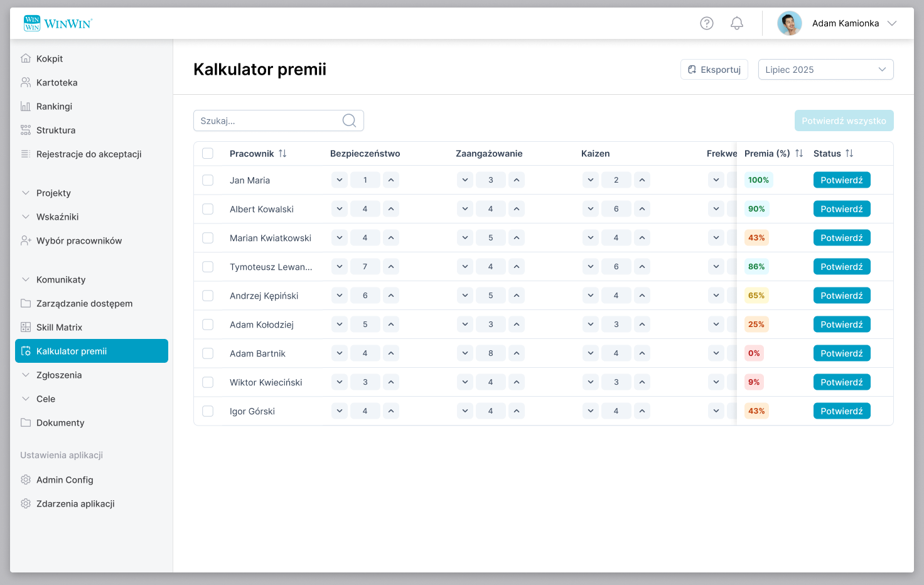924x585 pixels.
Task: Sort by Pracownik column arrows
Action: (x=282, y=153)
